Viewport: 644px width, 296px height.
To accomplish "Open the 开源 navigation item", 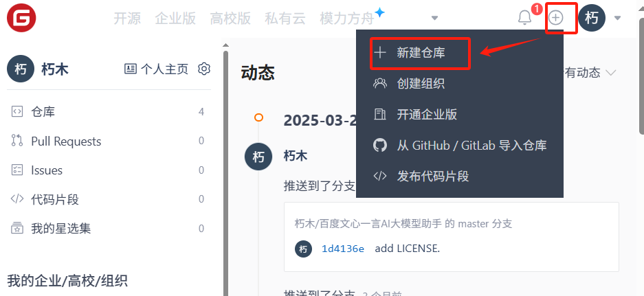I will point(127,19).
